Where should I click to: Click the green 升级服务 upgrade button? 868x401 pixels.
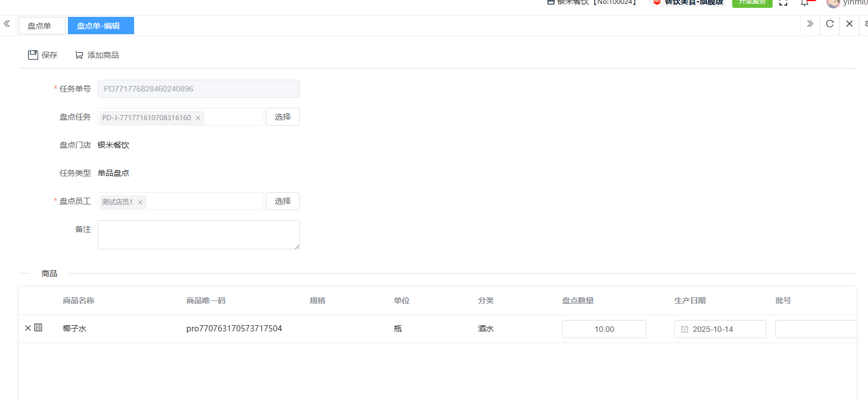752,3
